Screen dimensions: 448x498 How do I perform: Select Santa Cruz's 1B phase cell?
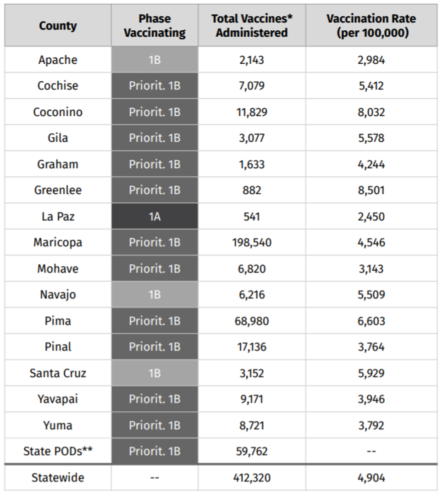point(155,373)
